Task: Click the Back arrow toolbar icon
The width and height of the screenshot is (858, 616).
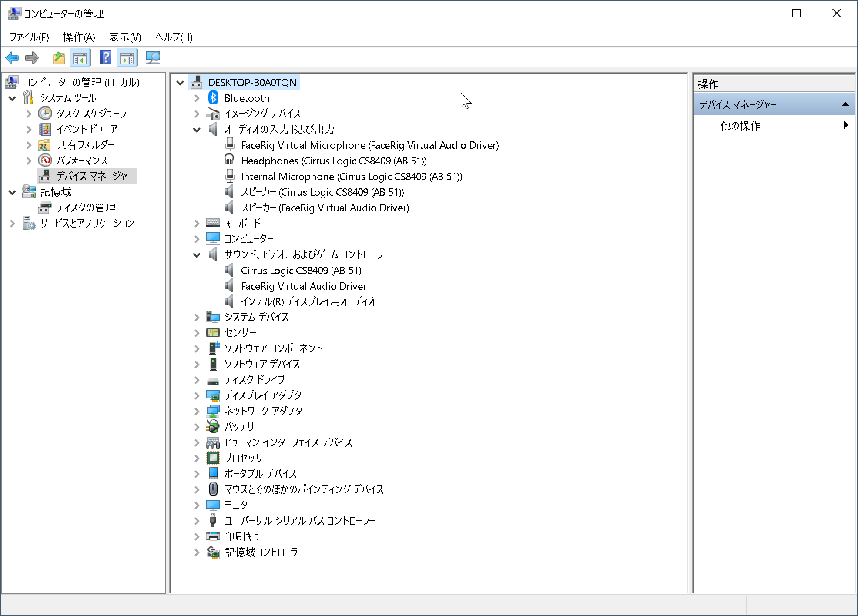Action: tap(12, 57)
